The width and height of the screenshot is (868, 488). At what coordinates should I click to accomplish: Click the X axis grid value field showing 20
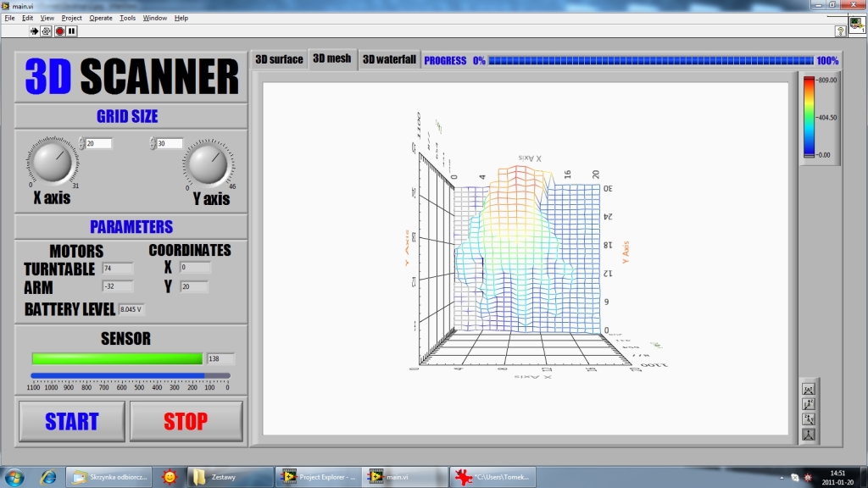coord(98,143)
